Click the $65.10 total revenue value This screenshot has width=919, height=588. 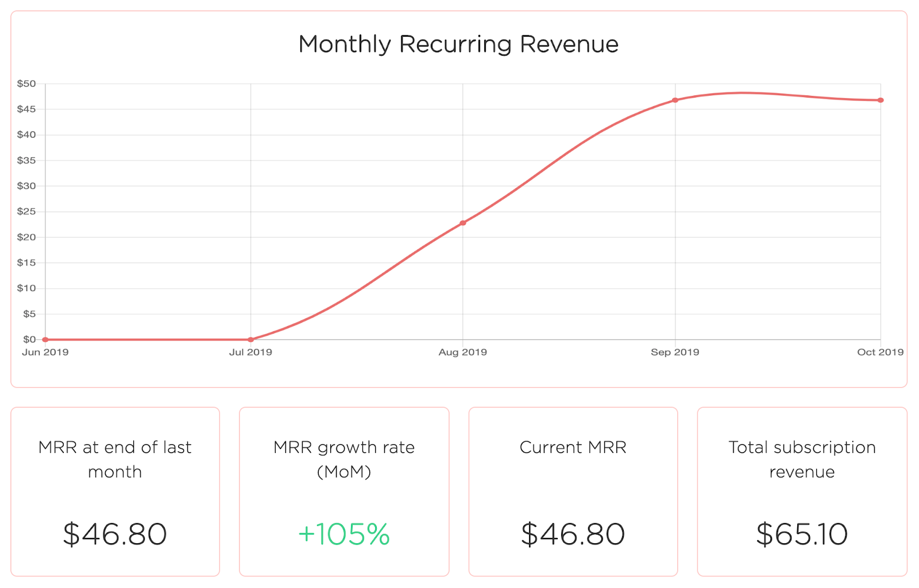pos(802,534)
